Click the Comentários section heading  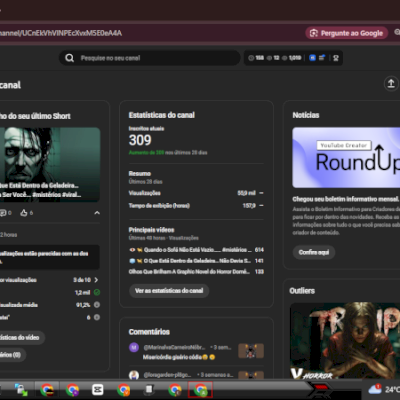click(x=149, y=332)
